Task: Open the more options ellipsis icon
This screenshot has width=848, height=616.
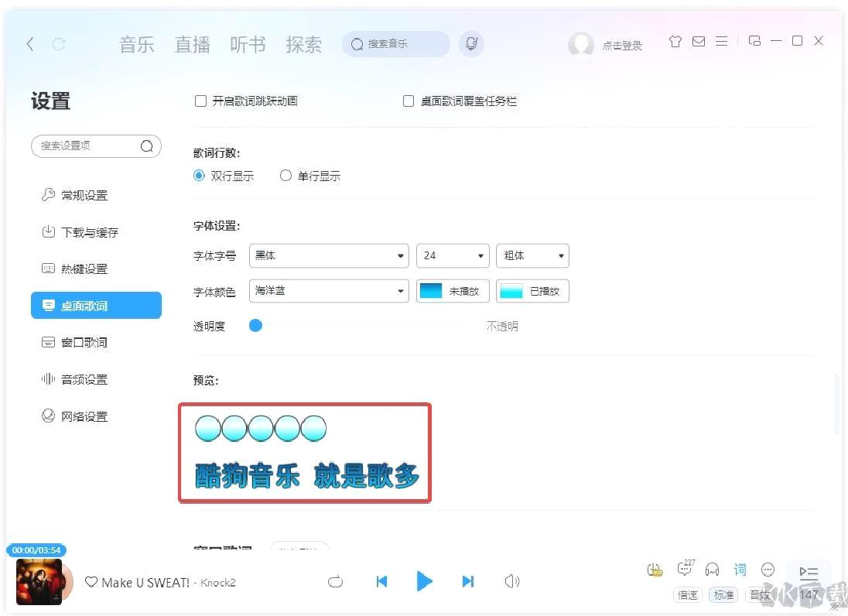Action: pyautogui.click(x=768, y=570)
